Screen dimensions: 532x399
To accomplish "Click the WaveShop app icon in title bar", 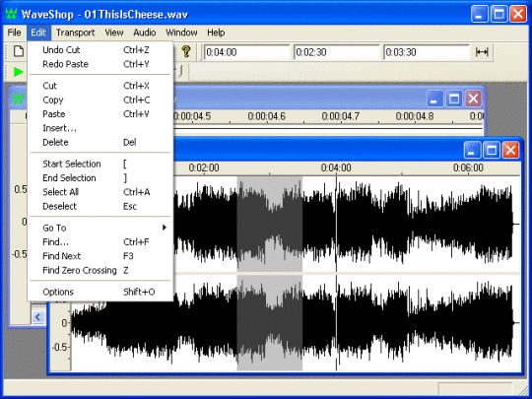I will pos(11,14).
